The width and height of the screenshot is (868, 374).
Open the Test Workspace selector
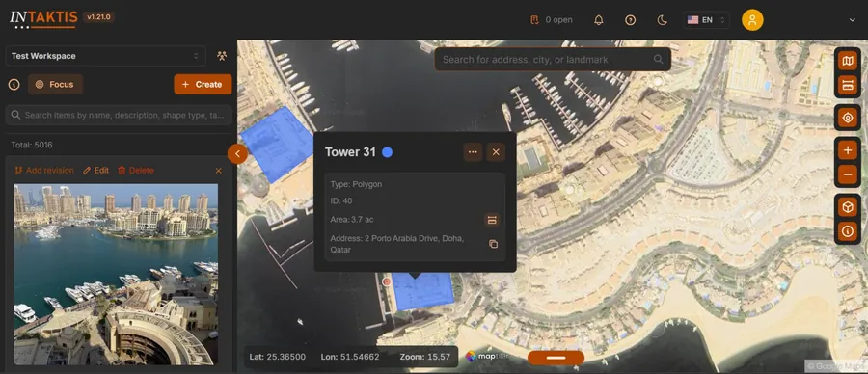[x=105, y=56]
